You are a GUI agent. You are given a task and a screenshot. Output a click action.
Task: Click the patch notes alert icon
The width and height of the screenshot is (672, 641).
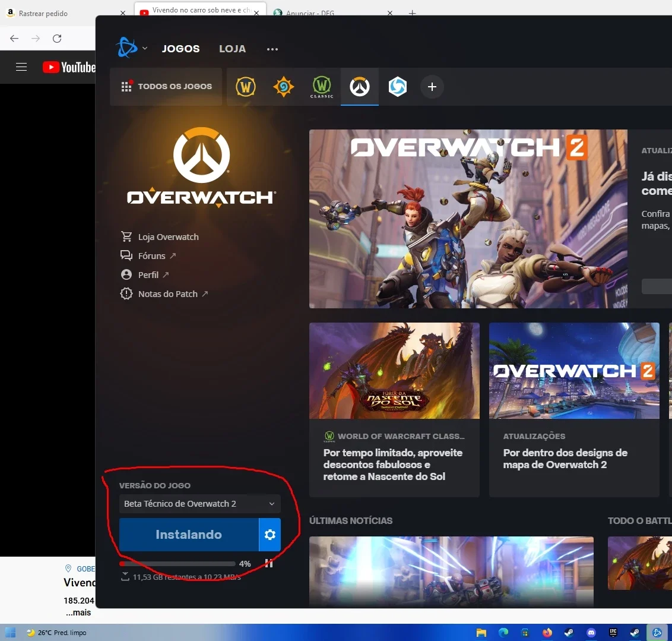[126, 293]
